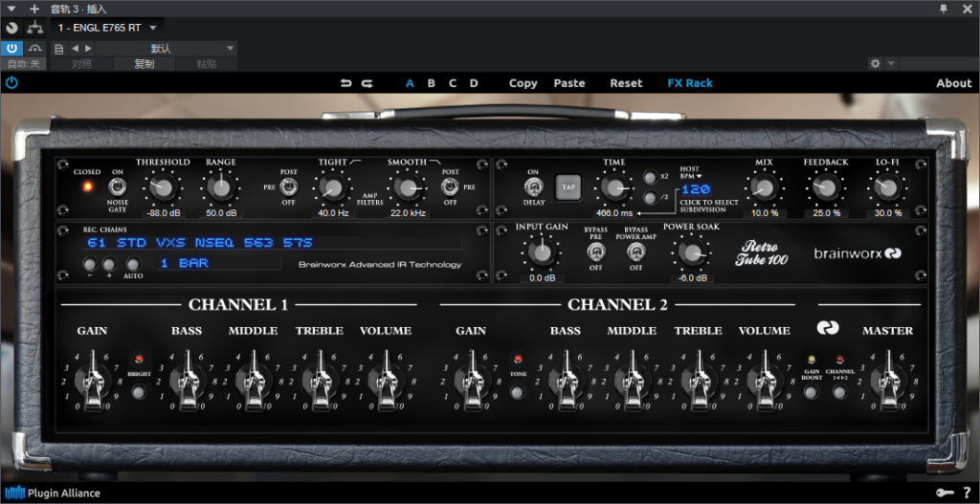Click the RANGE knob
Viewport: 980px width, 504px height.
point(221,186)
